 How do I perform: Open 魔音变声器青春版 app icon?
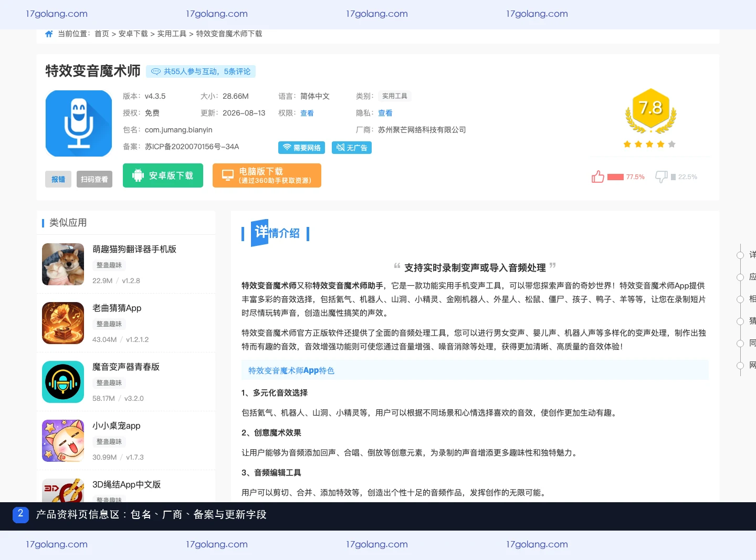click(x=63, y=382)
